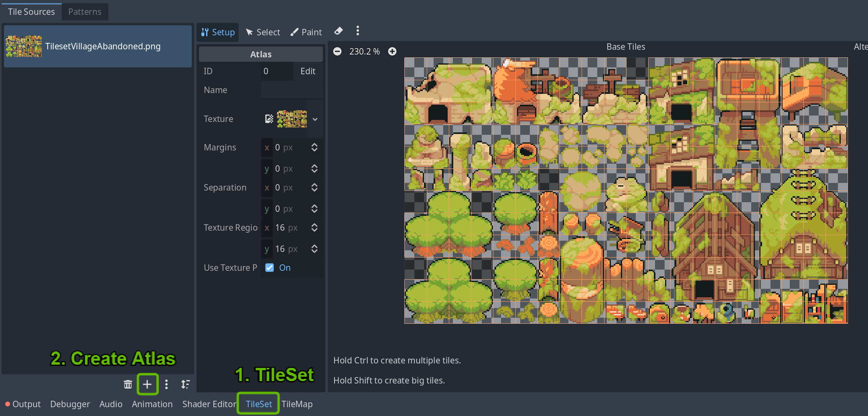Open the Output panel
Screen dimensions: 868x416
click(26, 404)
